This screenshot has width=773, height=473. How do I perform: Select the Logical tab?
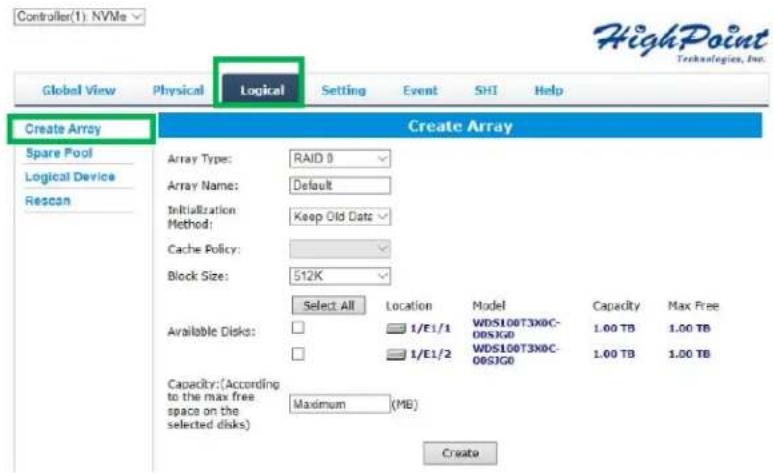point(262,89)
